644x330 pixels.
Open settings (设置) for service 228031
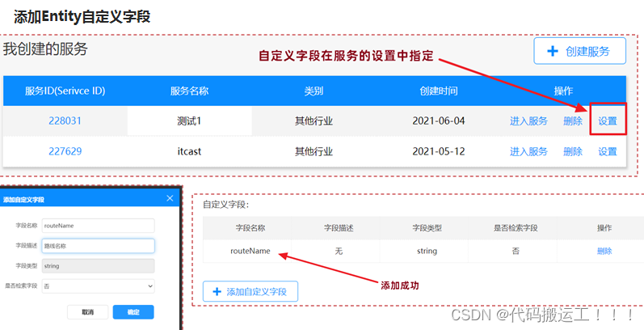608,121
